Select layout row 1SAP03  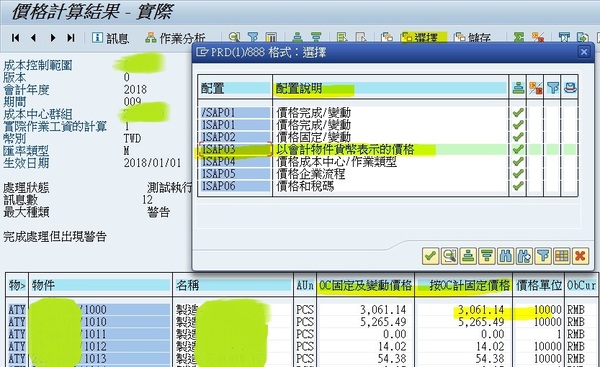click(x=386, y=149)
